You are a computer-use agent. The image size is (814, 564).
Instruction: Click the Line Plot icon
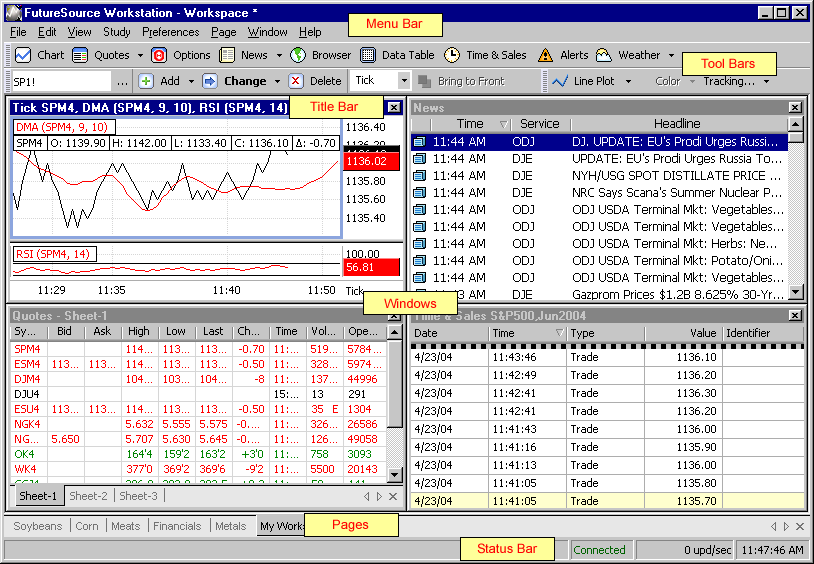point(560,82)
